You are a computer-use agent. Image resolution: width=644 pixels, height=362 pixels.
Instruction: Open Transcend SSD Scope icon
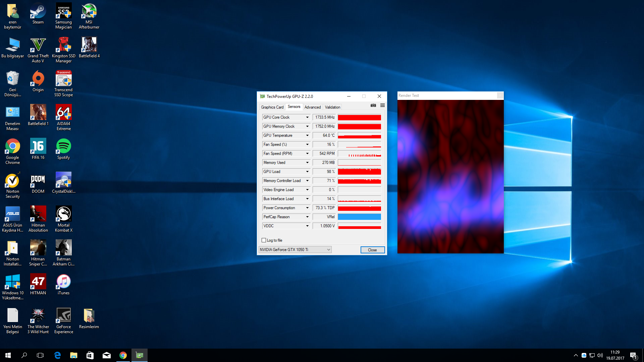coord(63,84)
